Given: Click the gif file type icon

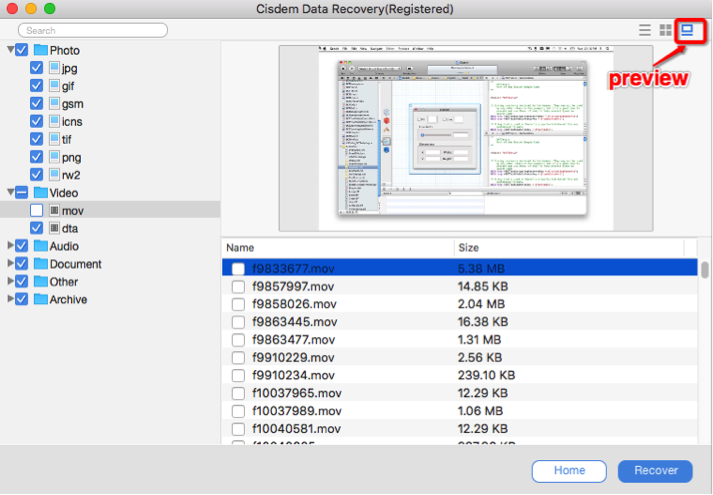Looking at the screenshot, I should 54,85.
